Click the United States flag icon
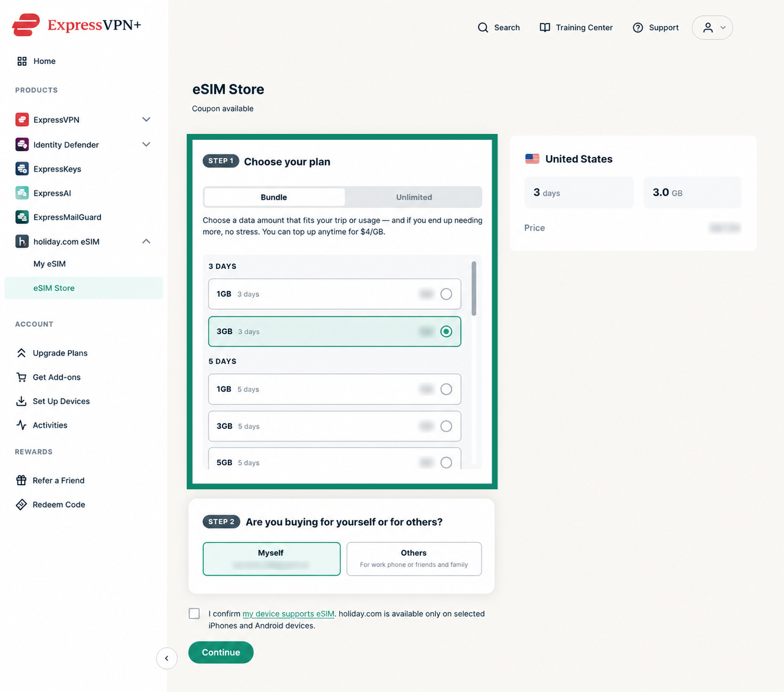 pyautogui.click(x=532, y=159)
